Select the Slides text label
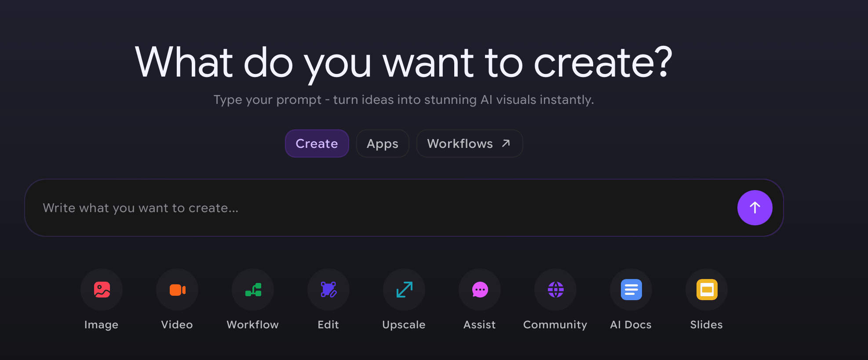 coord(706,325)
